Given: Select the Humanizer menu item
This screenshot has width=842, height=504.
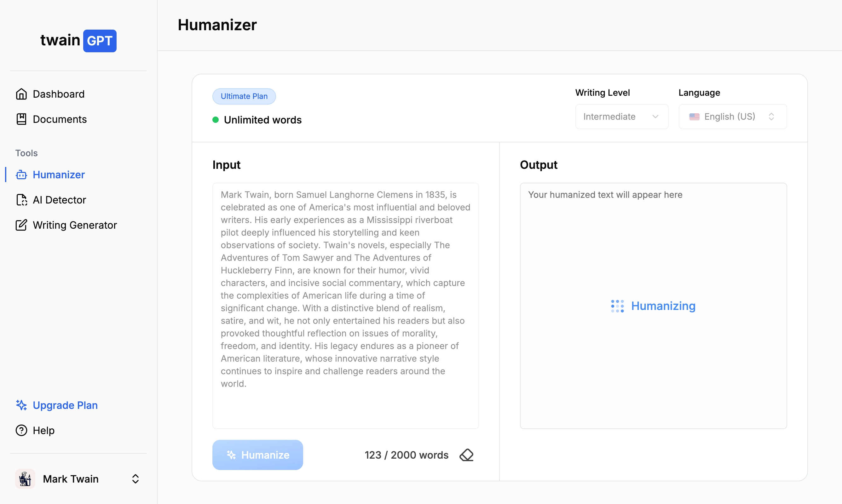Looking at the screenshot, I should click(x=58, y=175).
